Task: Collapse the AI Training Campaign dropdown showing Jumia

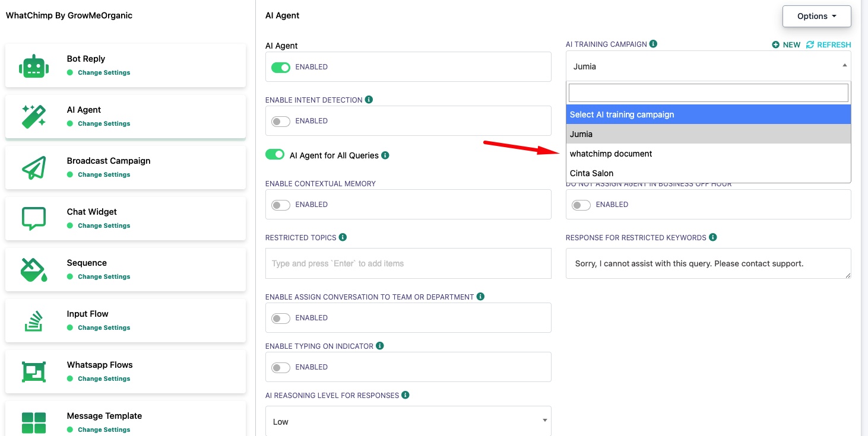Action: 708,66
